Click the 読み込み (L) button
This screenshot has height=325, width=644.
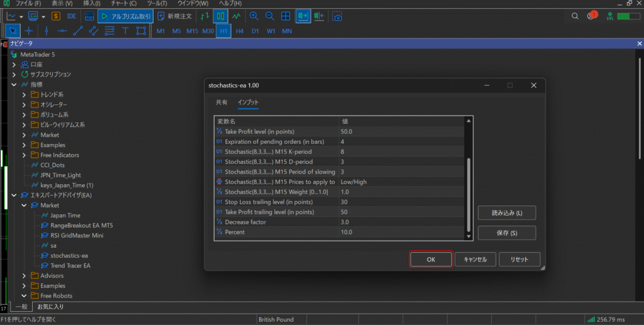click(x=507, y=213)
